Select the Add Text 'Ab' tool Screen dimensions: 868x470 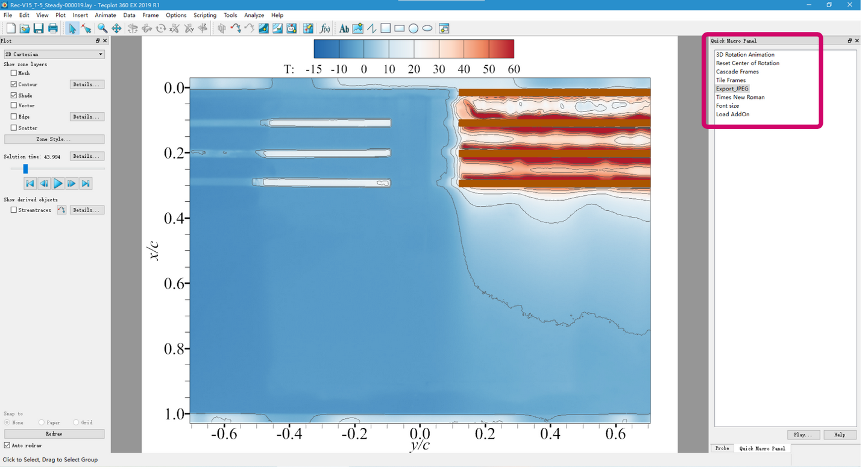(344, 28)
